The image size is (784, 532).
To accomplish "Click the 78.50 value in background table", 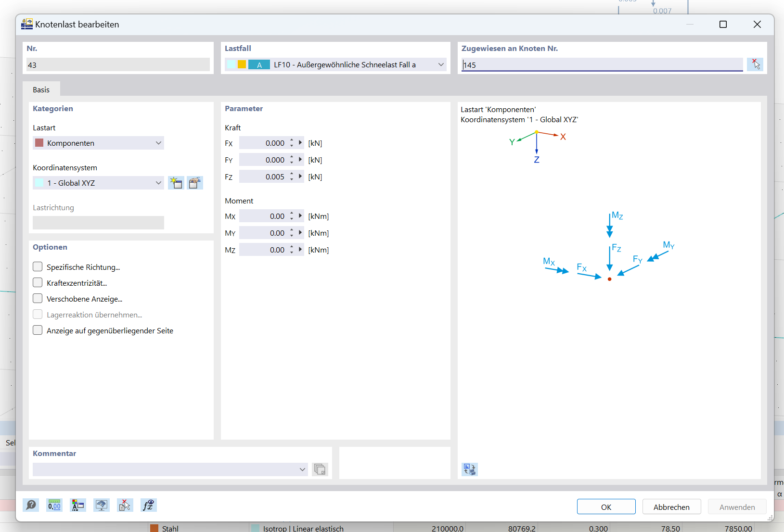I will (x=670, y=528).
